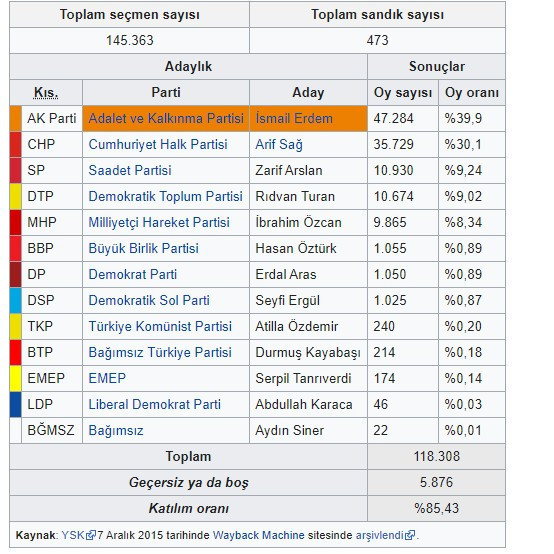The image size is (554, 554).
Task: Click the Kıs. abbreviation column header
Action: 46,93
